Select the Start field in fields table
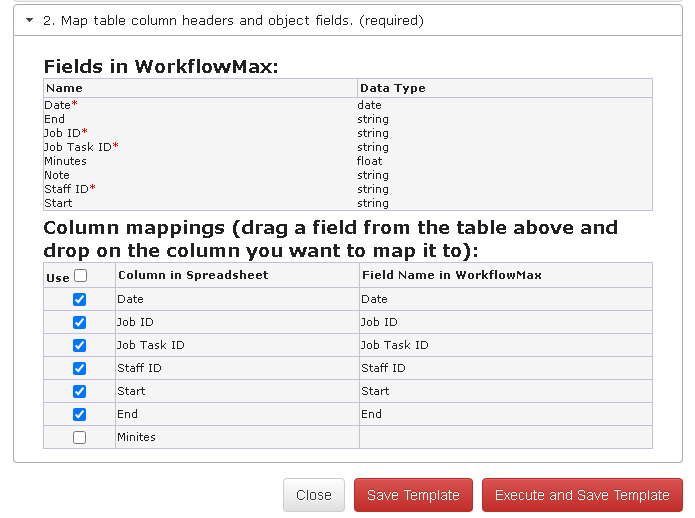 (x=58, y=203)
